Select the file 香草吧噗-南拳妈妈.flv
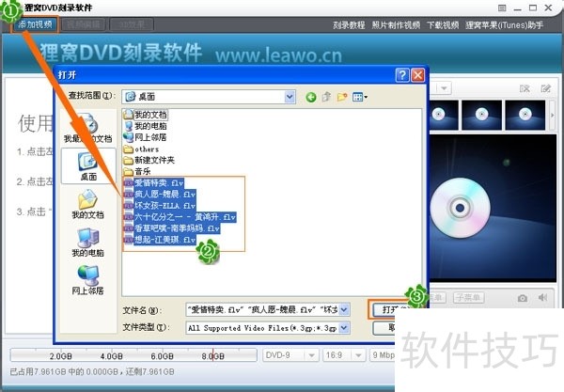 pyautogui.click(x=172, y=228)
